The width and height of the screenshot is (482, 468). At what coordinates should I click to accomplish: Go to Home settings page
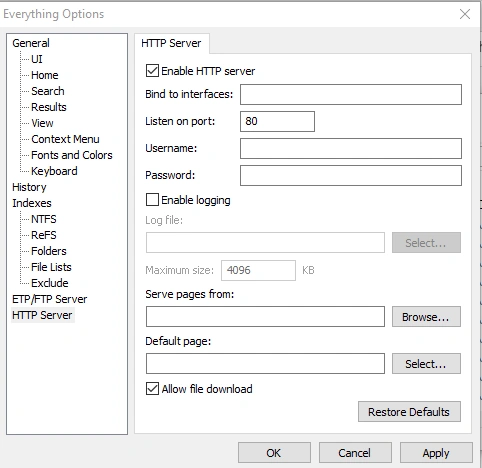click(45, 75)
